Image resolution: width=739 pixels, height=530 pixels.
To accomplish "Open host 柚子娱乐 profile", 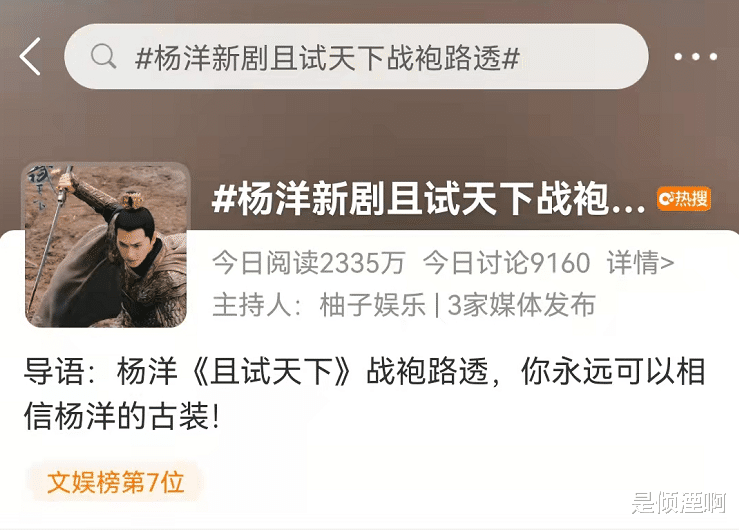I will click(x=372, y=304).
